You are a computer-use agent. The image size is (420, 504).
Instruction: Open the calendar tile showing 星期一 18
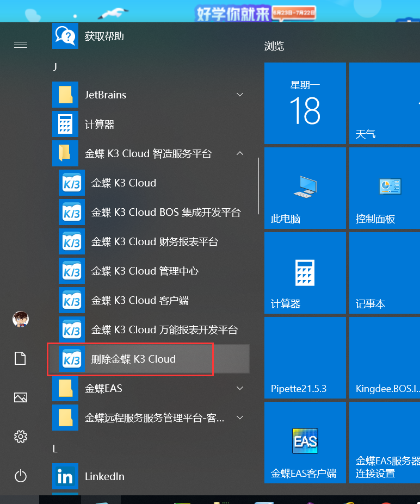coord(305,103)
